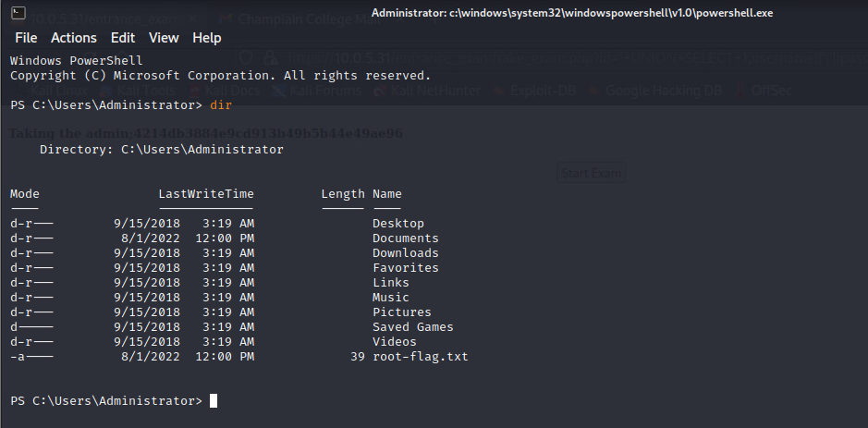
Task: Place cursor at the bottom PowerShell prompt
Action: (214, 401)
